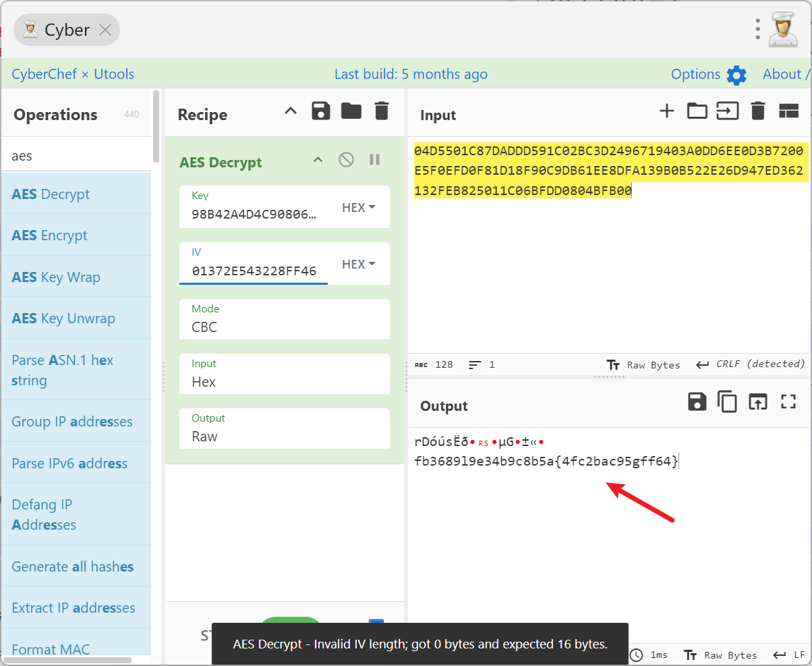The width and height of the screenshot is (812, 666).
Task: Load a recipe via folder icon
Action: [x=351, y=111]
